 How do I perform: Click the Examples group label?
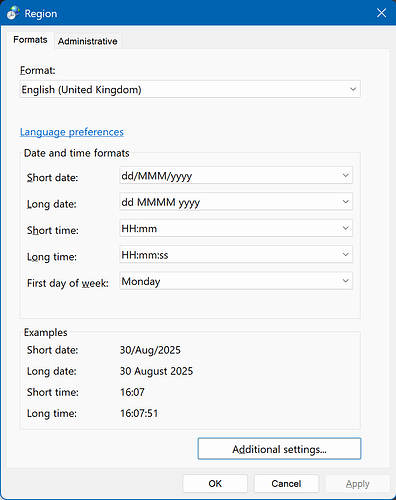(x=46, y=332)
